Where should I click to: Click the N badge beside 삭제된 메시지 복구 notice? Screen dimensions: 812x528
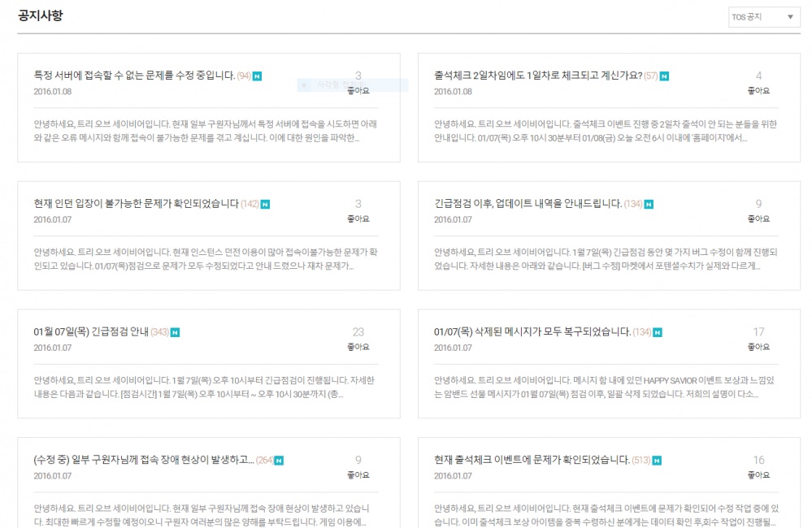pyautogui.click(x=658, y=332)
